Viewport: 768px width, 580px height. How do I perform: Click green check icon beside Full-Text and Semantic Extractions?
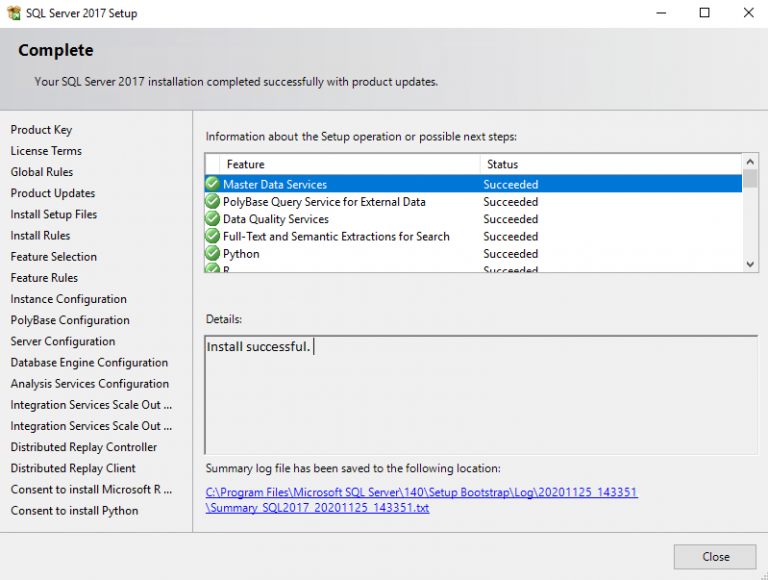213,236
